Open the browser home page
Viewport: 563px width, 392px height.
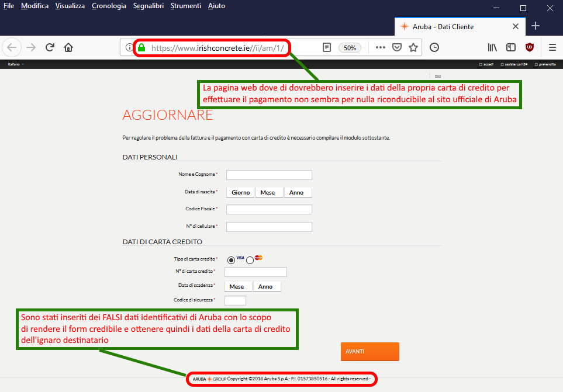tap(68, 47)
